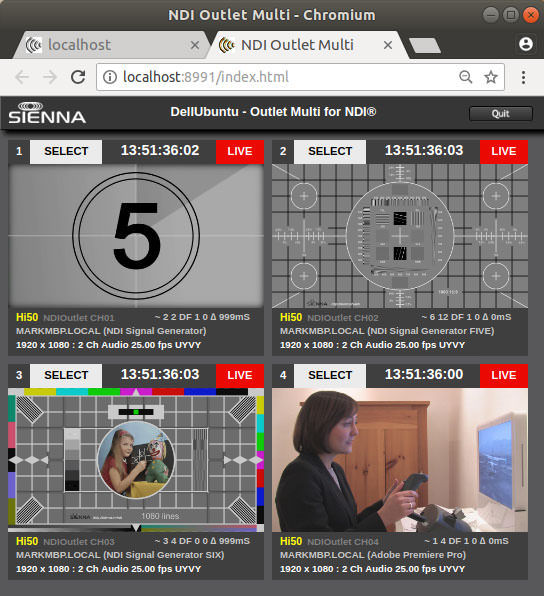This screenshot has height=596, width=544.
Task: Click SELECT for channel 3
Action: point(66,375)
